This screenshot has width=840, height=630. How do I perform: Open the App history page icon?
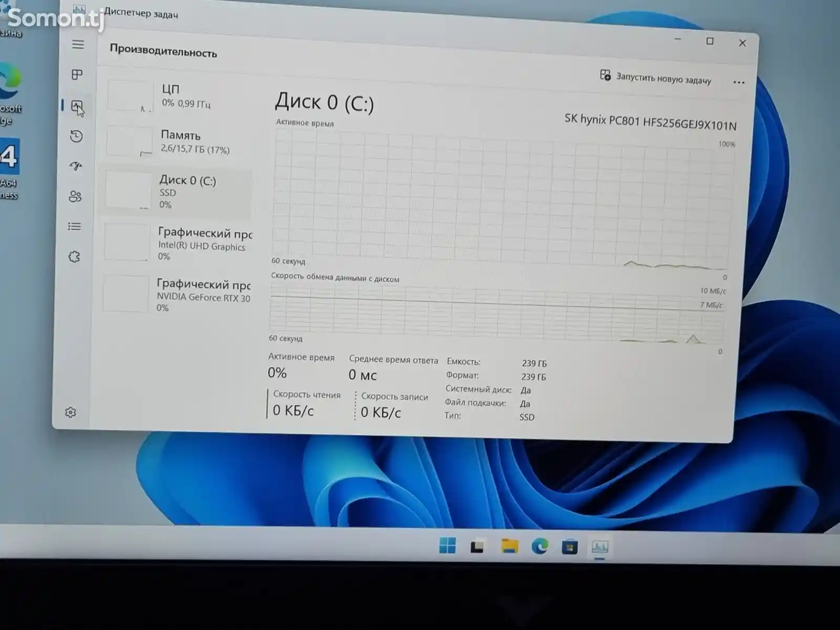click(76, 136)
